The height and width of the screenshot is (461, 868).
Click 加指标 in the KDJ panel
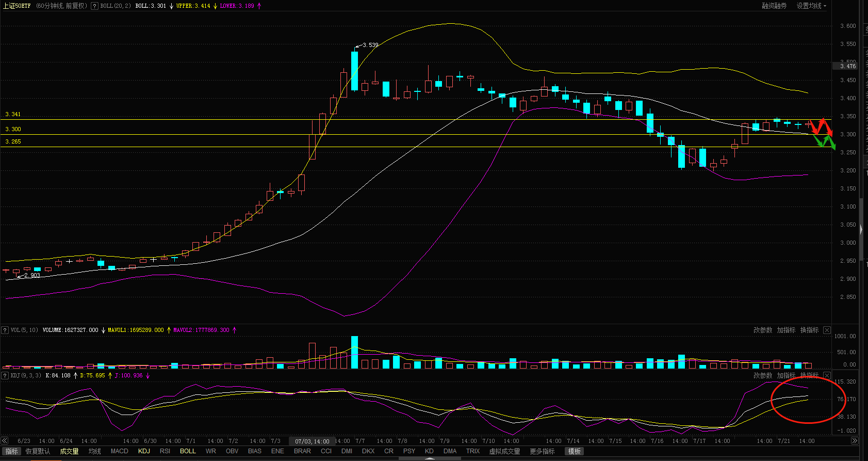(786, 376)
